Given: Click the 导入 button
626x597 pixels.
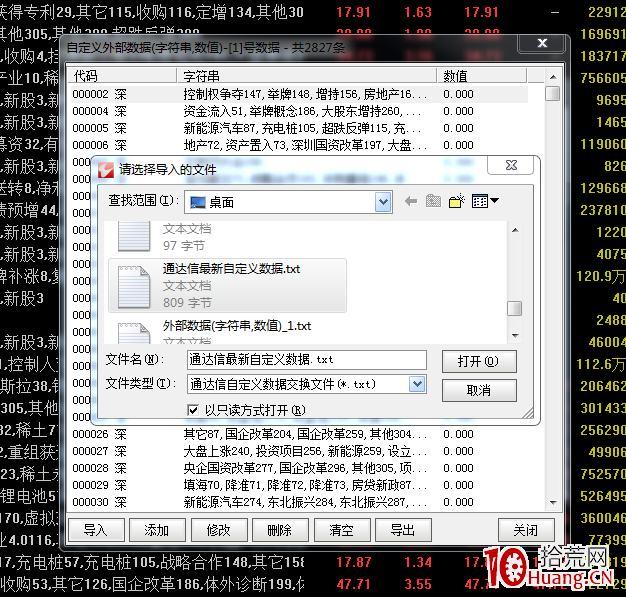Looking at the screenshot, I should click(96, 530).
